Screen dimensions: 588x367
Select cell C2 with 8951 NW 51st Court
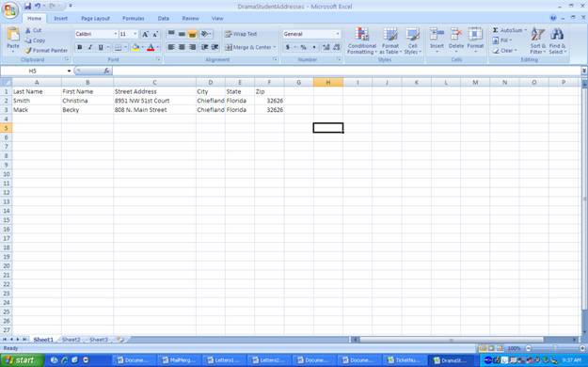point(154,101)
